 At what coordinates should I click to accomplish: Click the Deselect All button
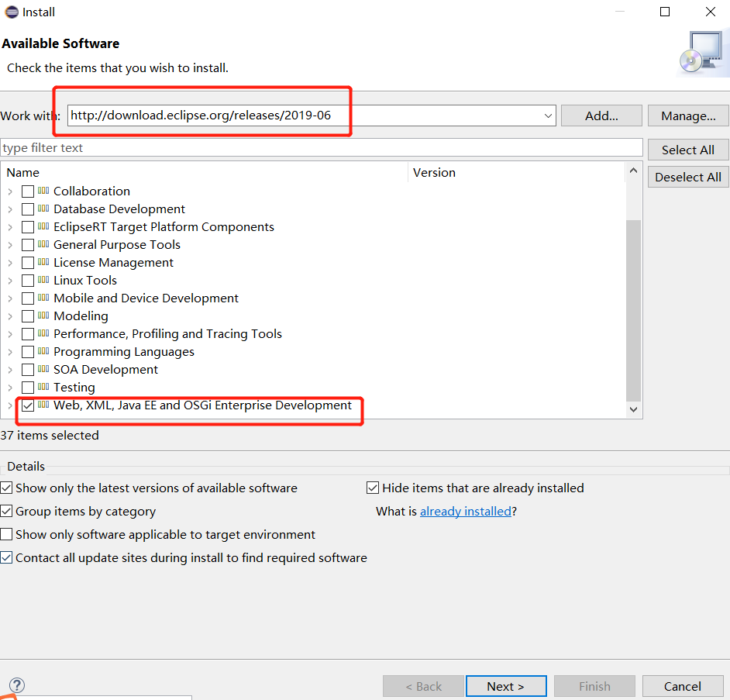click(x=688, y=177)
